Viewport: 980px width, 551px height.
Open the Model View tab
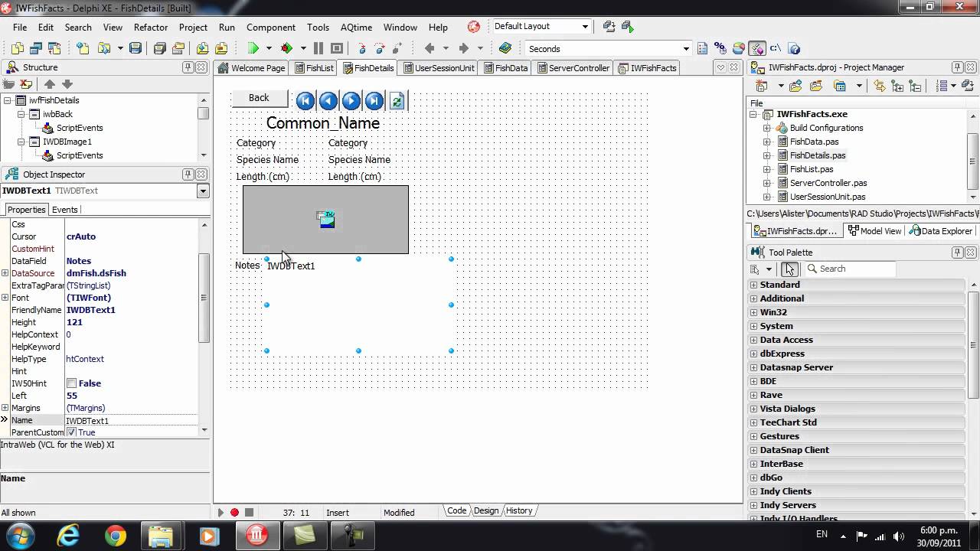[874, 231]
